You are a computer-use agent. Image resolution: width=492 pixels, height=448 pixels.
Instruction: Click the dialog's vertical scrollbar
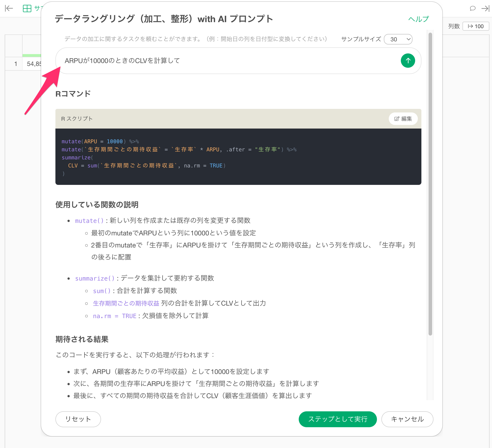[430, 183]
